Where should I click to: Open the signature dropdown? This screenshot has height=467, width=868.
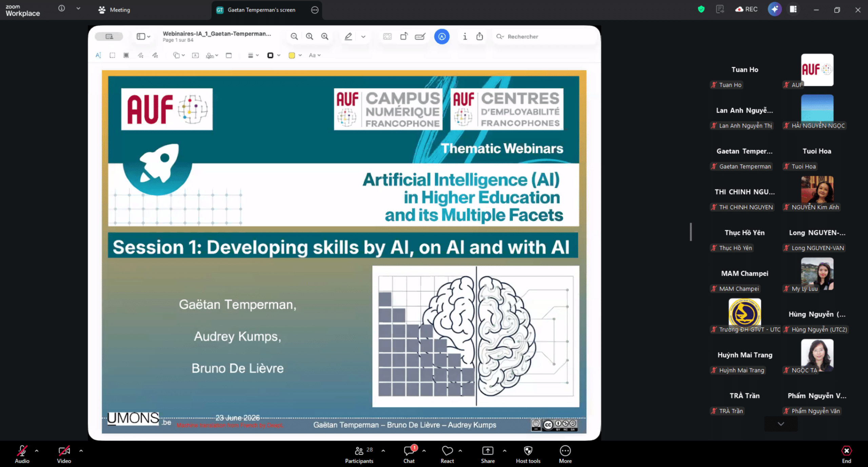[x=212, y=55]
